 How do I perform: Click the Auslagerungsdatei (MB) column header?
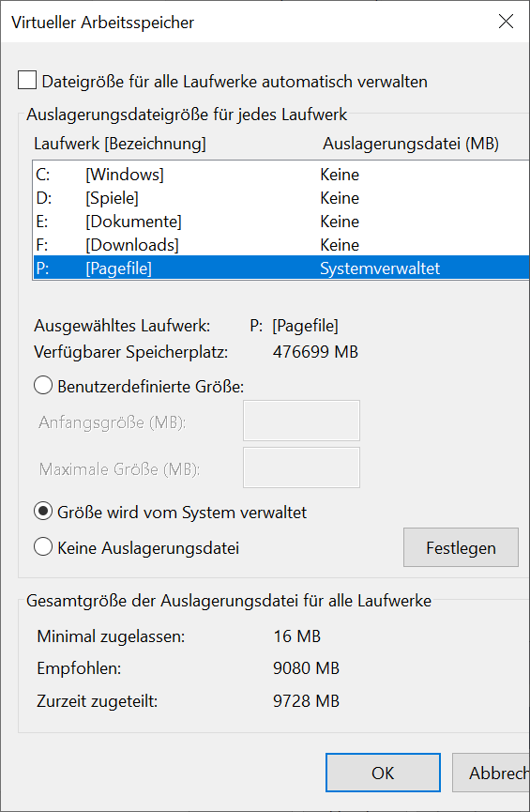[x=411, y=144]
